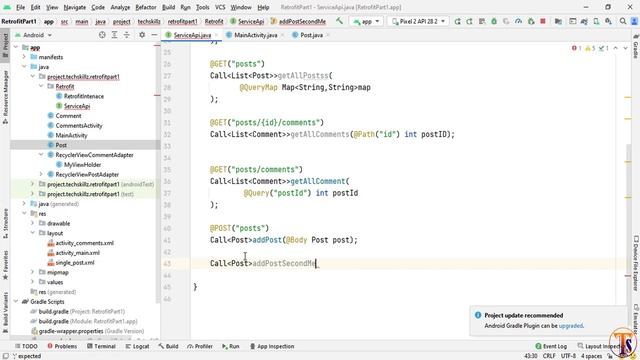Expand the drawable folder
The width and height of the screenshot is (640, 360).
click(x=32, y=223)
